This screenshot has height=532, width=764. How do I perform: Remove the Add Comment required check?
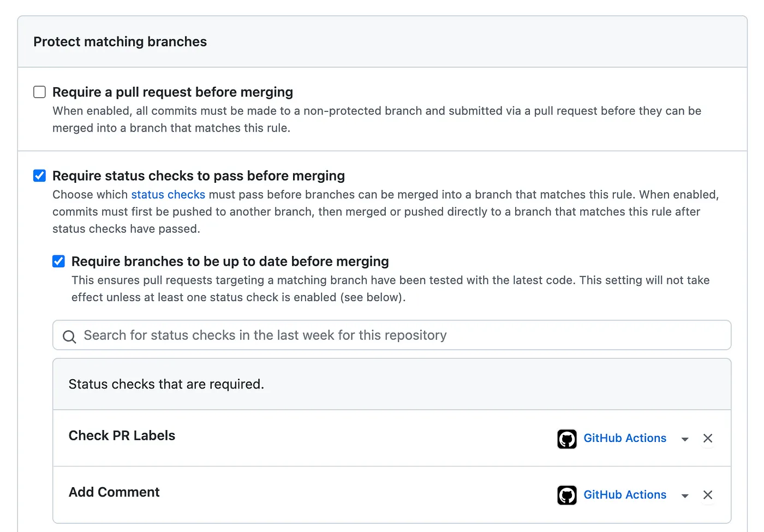(x=708, y=495)
